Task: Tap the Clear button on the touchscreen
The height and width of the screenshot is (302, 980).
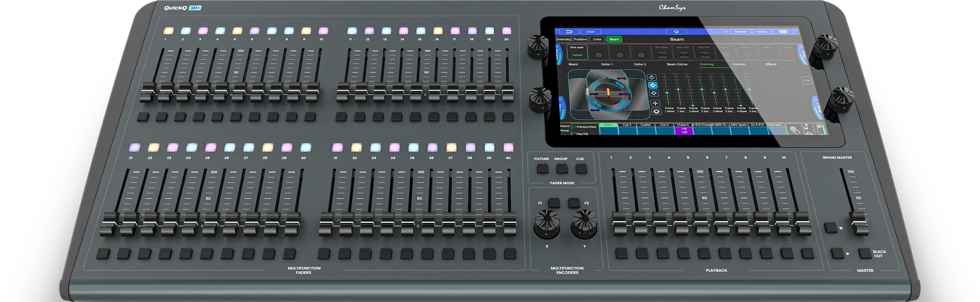Action: [590, 32]
